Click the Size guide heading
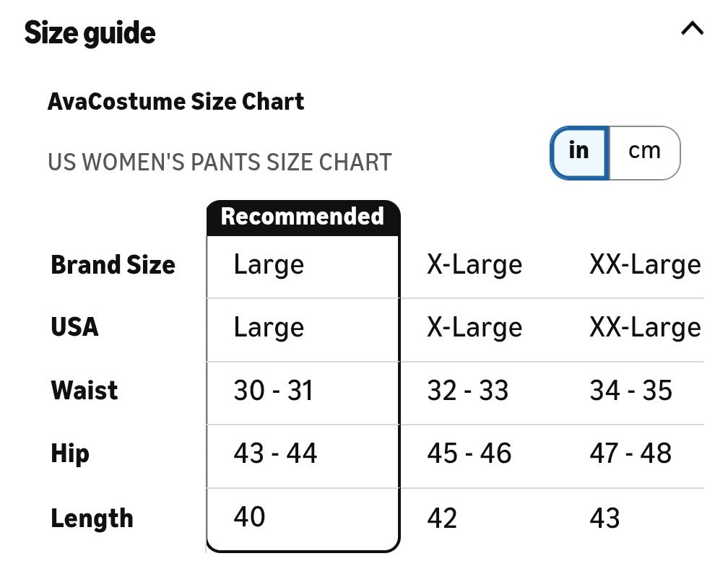The image size is (728, 569). click(90, 33)
